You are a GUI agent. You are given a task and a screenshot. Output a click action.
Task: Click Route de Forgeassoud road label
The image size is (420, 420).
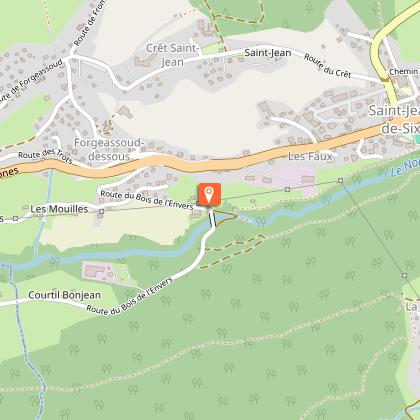point(31,81)
